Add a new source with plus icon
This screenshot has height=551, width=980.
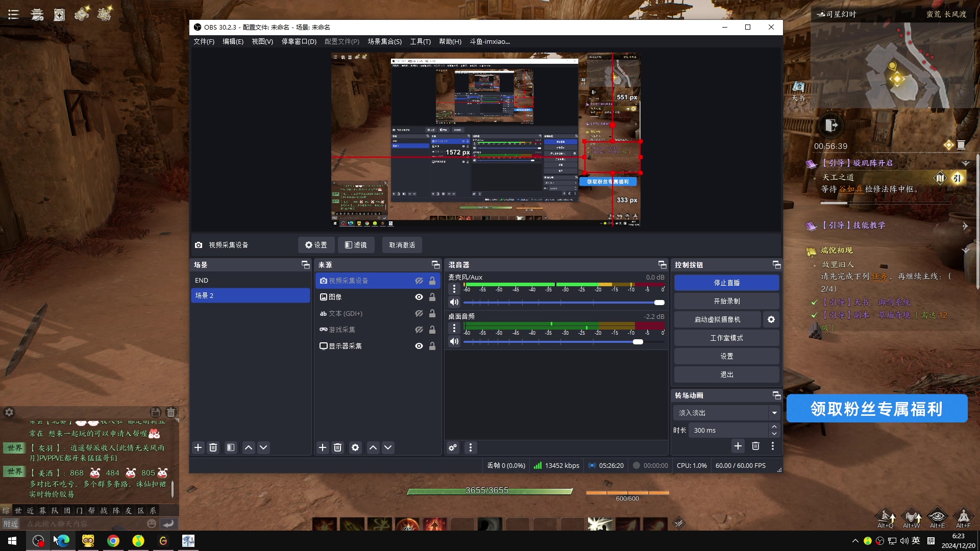click(323, 447)
